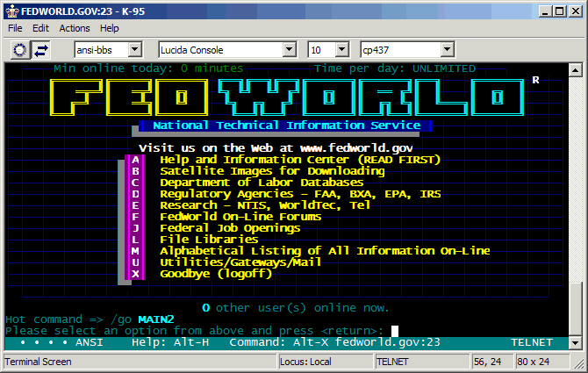
Task: Click the window resize grip corner
Action: point(577,362)
